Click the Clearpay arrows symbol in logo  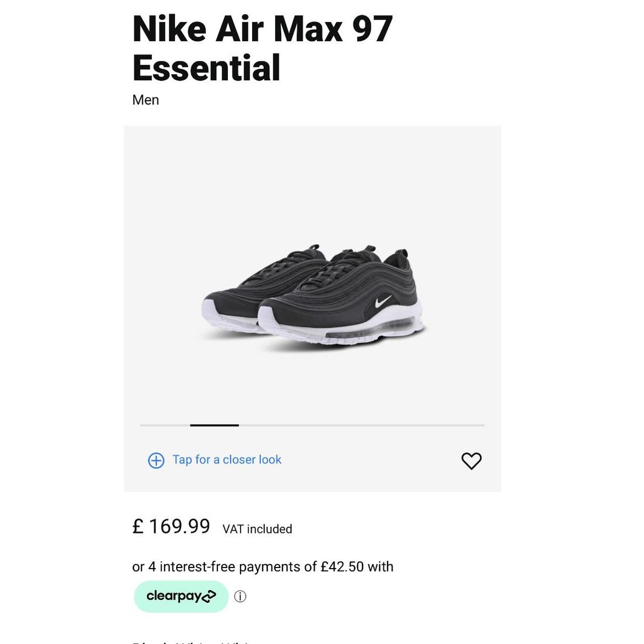(x=208, y=597)
